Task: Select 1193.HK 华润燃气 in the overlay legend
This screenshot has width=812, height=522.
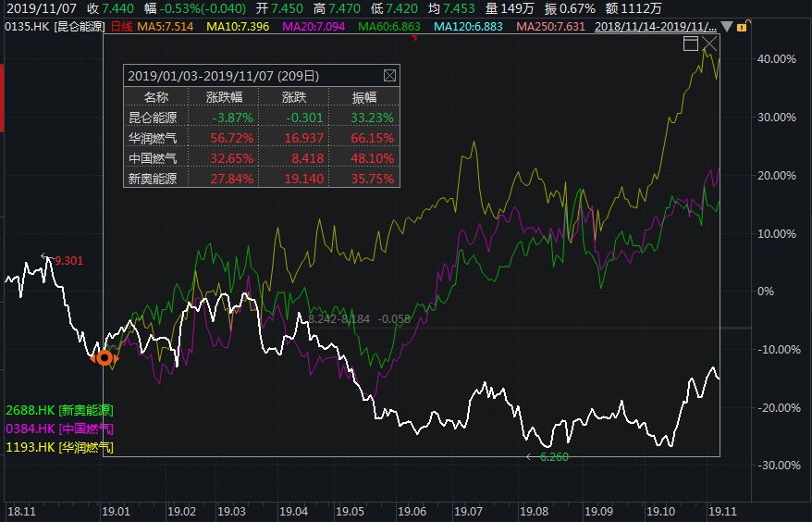Action: 60,447
